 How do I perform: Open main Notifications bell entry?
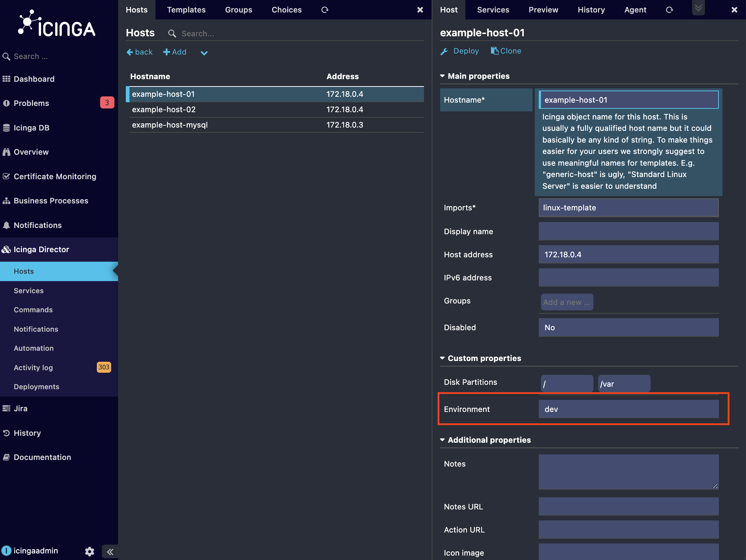37,225
